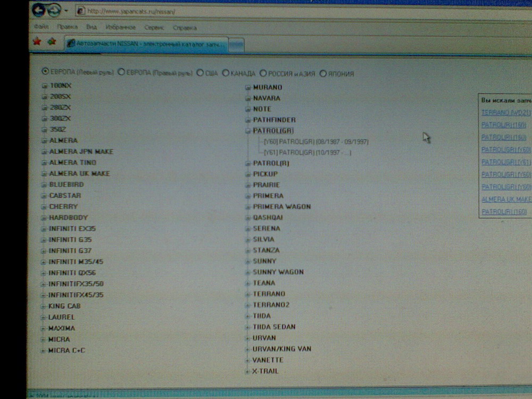Expand the ALMERA model node
Screen dimensions: 532x399
44,140
